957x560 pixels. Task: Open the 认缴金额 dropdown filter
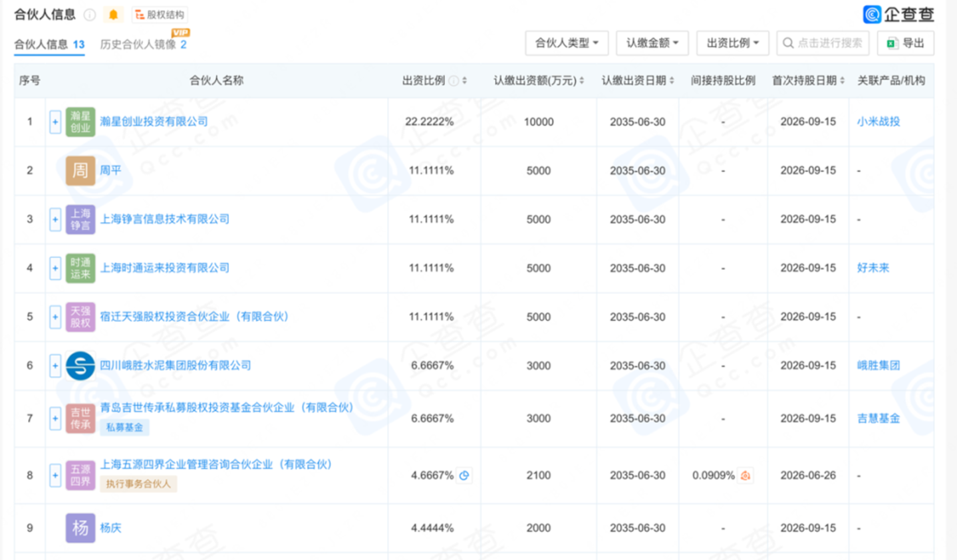[x=652, y=43]
